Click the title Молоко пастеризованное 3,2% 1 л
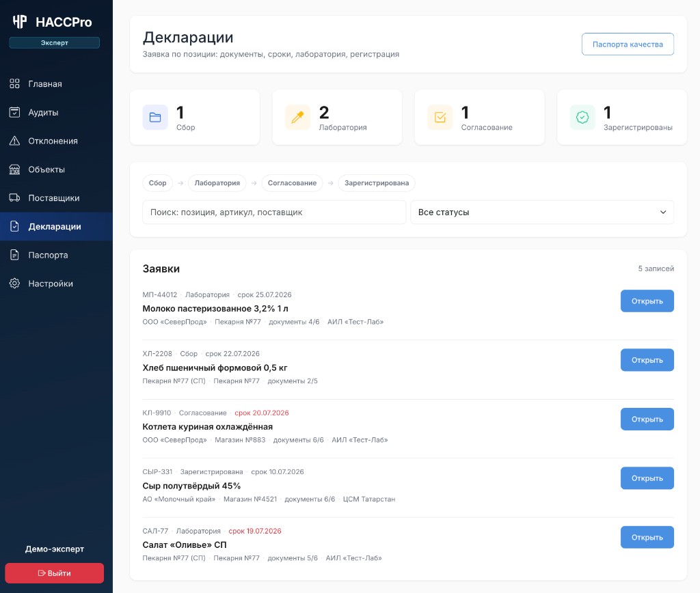Image resolution: width=700 pixels, height=593 pixels. pos(215,308)
